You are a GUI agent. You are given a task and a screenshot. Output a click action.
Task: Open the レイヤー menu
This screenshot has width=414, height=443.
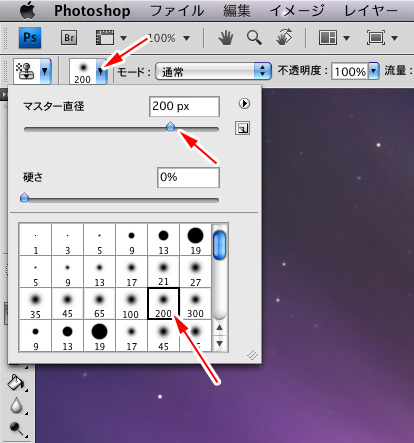[371, 11]
